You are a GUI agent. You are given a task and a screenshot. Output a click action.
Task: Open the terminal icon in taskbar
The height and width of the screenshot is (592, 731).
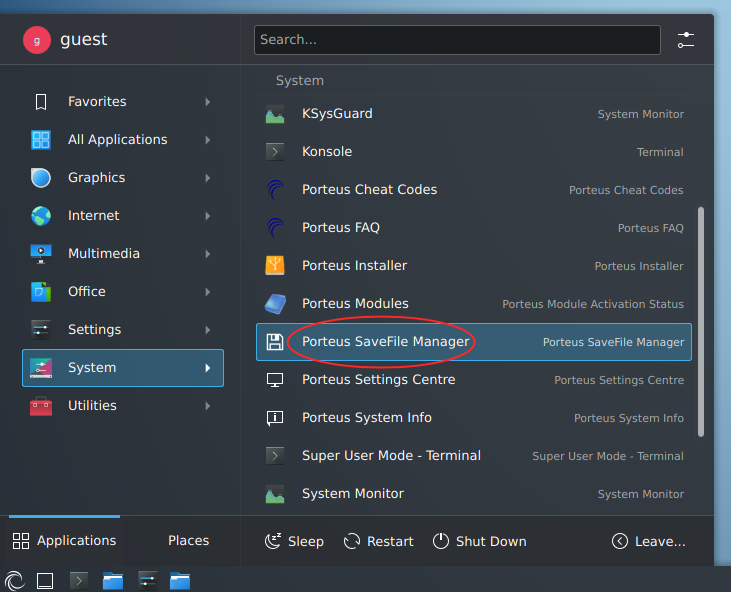[x=79, y=581]
